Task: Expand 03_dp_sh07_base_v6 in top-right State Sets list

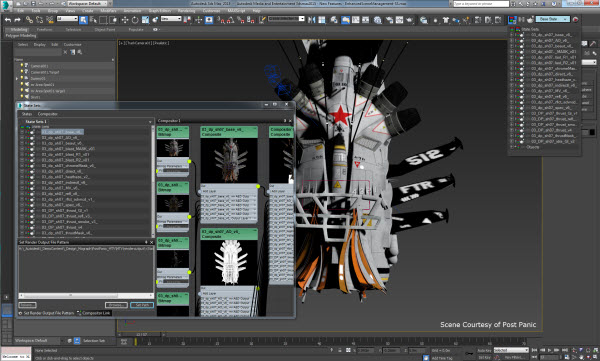Action: (512, 35)
